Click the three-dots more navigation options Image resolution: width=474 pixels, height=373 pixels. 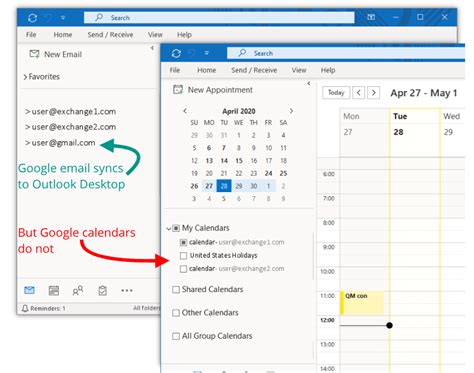[127, 291]
